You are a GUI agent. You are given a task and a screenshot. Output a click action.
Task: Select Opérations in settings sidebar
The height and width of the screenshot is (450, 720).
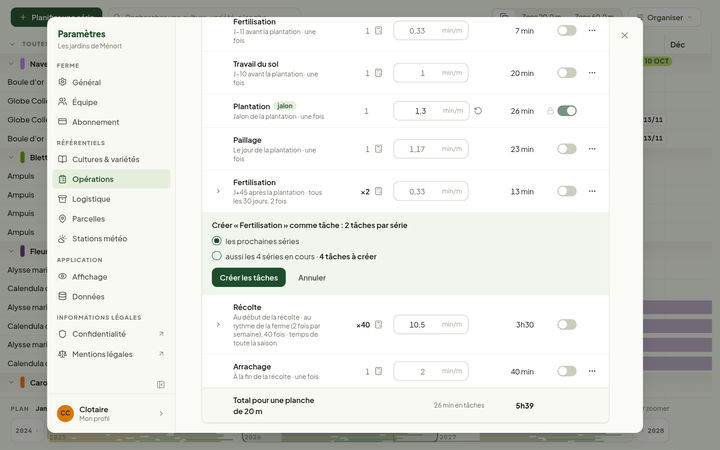pyautogui.click(x=111, y=179)
